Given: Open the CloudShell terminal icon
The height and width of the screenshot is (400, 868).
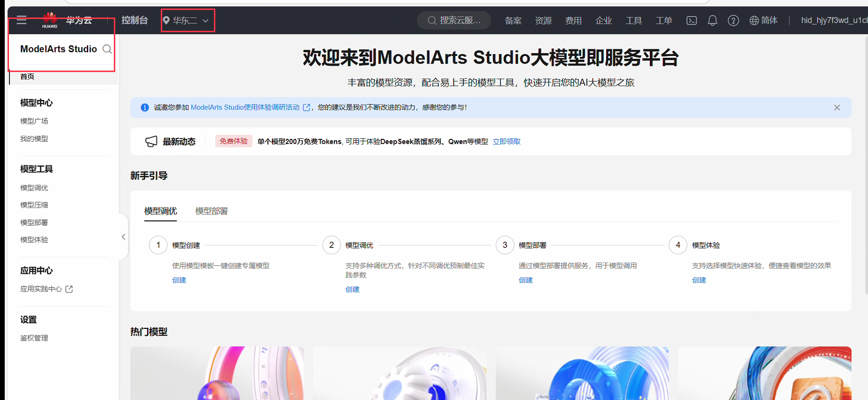Looking at the screenshot, I should 692,20.
